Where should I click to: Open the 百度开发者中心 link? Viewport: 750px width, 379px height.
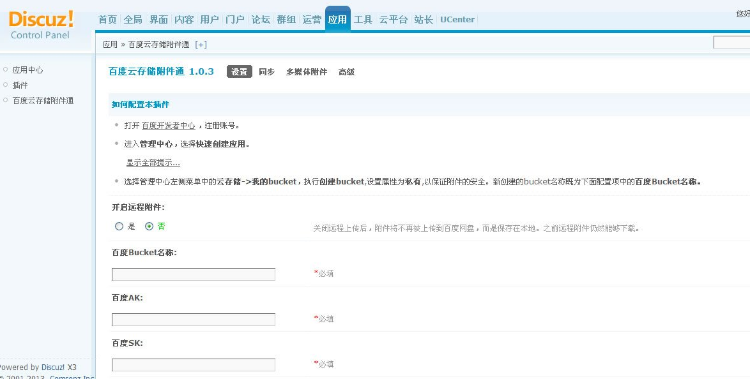pyautogui.click(x=168, y=126)
